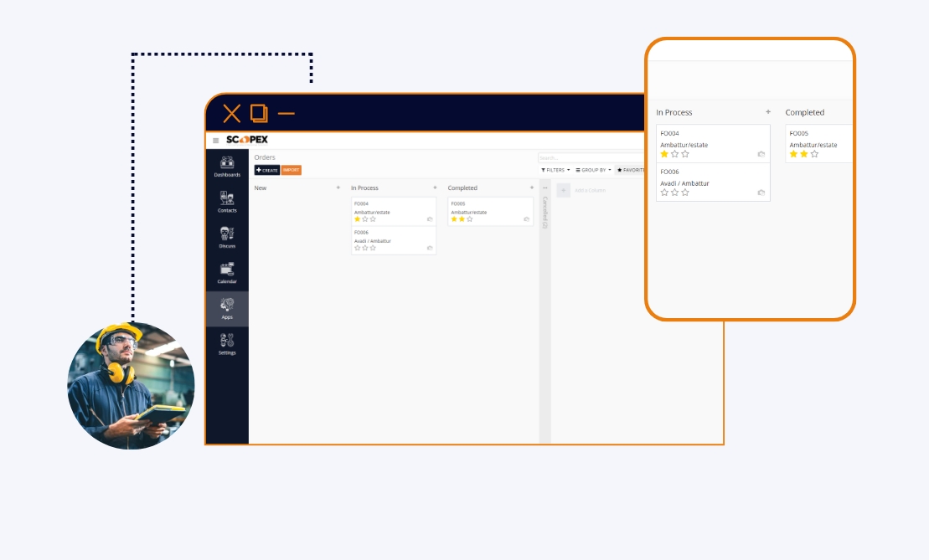The image size is (929, 560).
Task: Open Calendar in the sidebar
Action: click(x=227, y=273)
